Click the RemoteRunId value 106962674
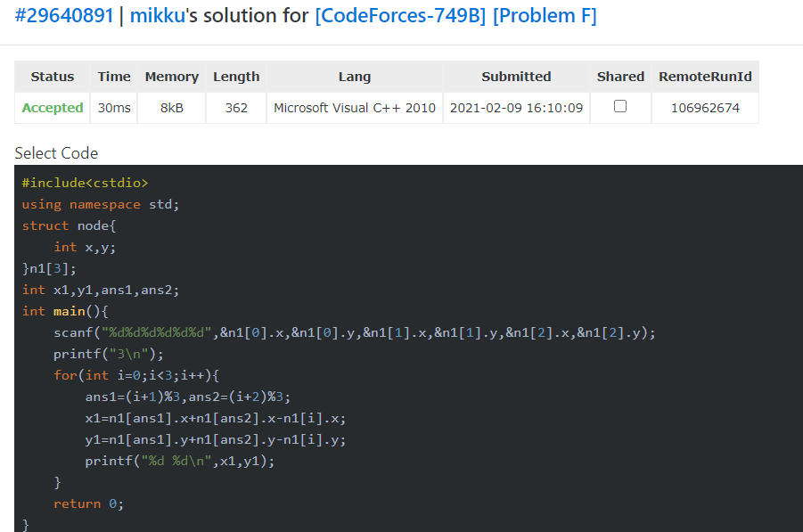This screenshot has height=532, width=803. click(x=705, y=108)
